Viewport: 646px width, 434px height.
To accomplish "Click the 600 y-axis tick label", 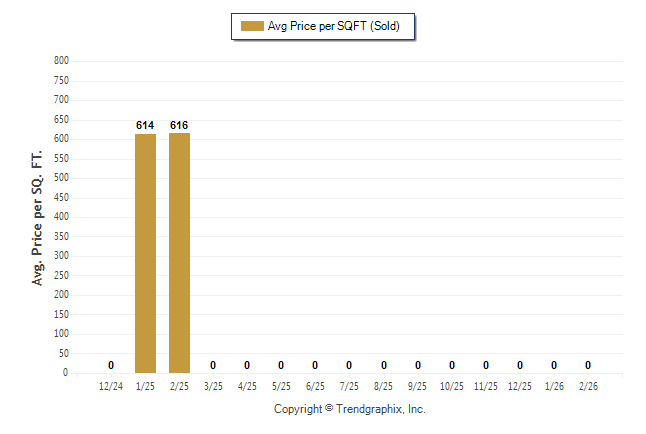I will click(x=61, y=139).
